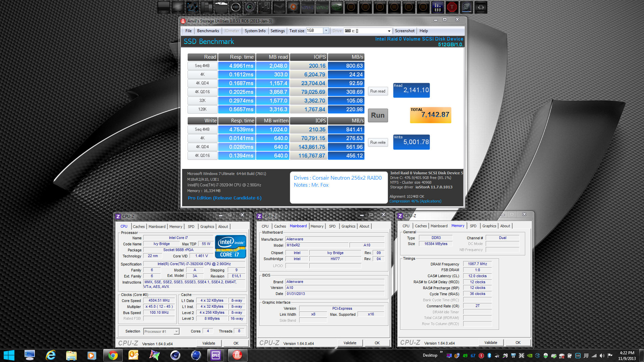The height and width of the screenshot is (362, 644).
Task: Switch to Caches tab in left CPU-Z
Action: point(139,227)
